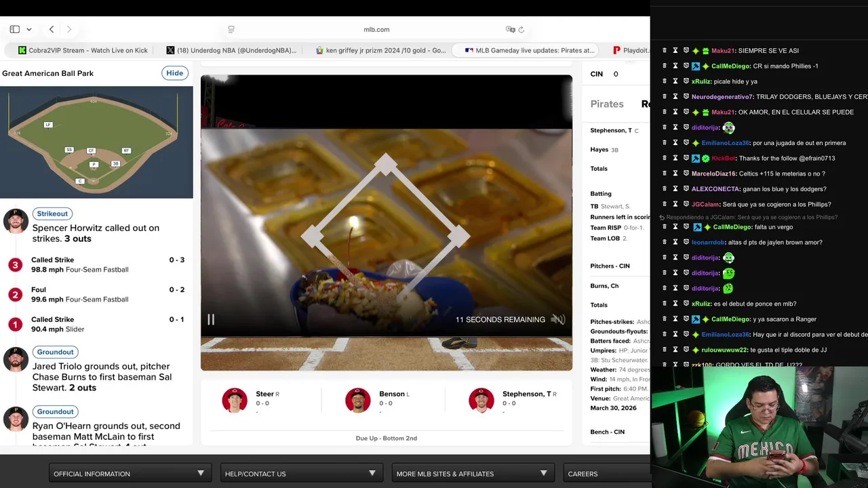868x488 pixels.
Task: Click Spencer Horwitz's player headshot
Action: pyautogui.click(x=16, y=221)
